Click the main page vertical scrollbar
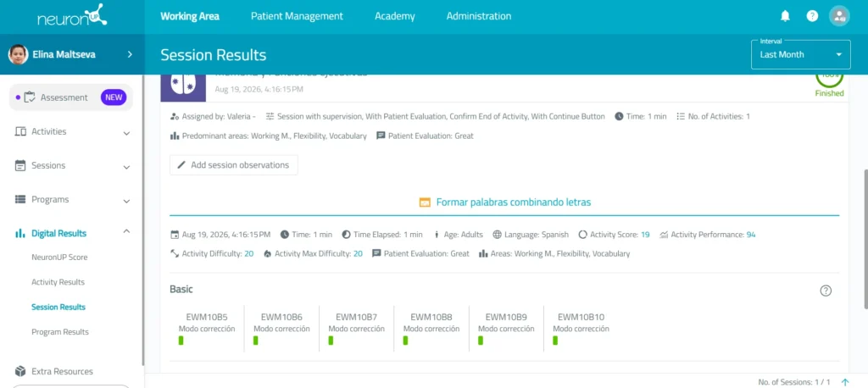Viewport: 868px width, 388px height. (865, 239)
